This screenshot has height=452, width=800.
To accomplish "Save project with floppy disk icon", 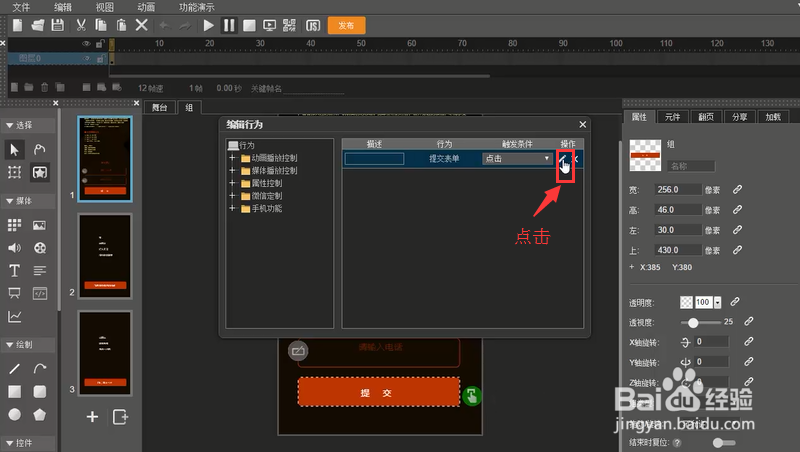I will click(58, 25).
